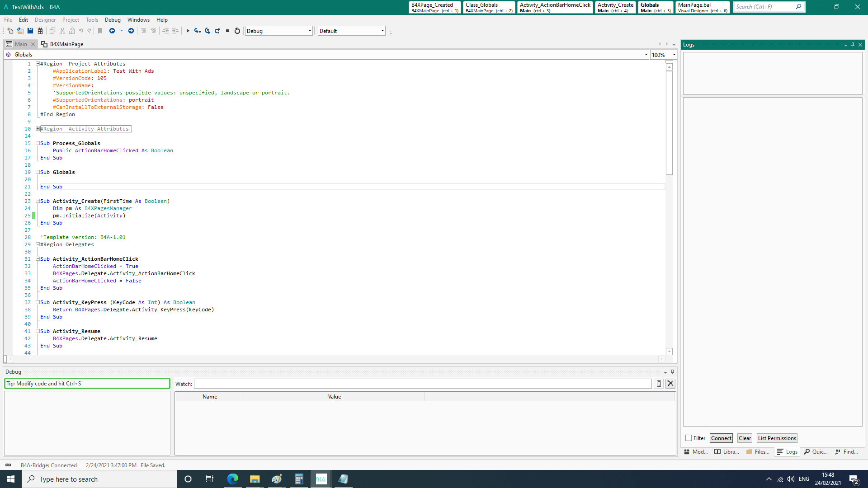Click the Run (play) toolbar button

click(188, 31)
